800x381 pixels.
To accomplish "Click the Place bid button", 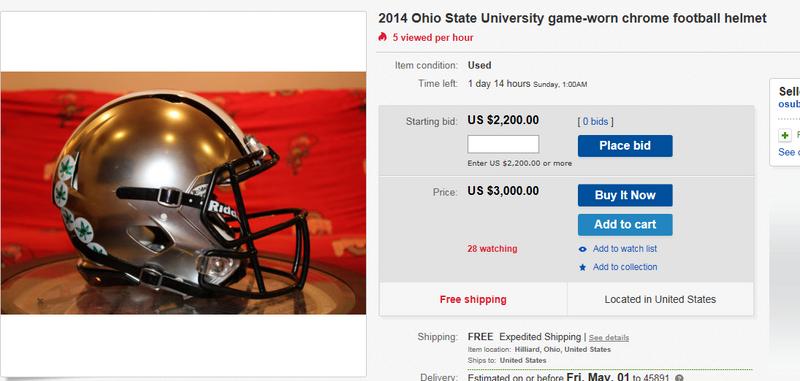I will (625, 146).
